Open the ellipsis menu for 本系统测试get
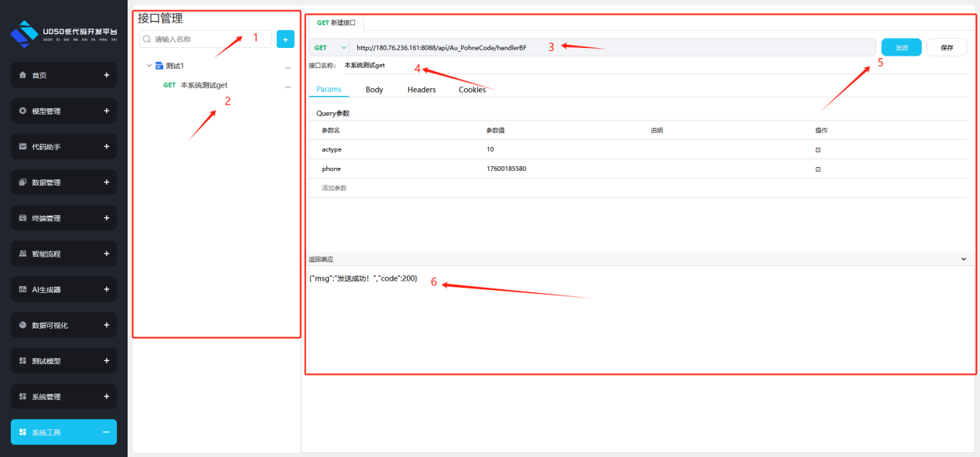This screenshot has height=457, width=980. coord(288,86)
